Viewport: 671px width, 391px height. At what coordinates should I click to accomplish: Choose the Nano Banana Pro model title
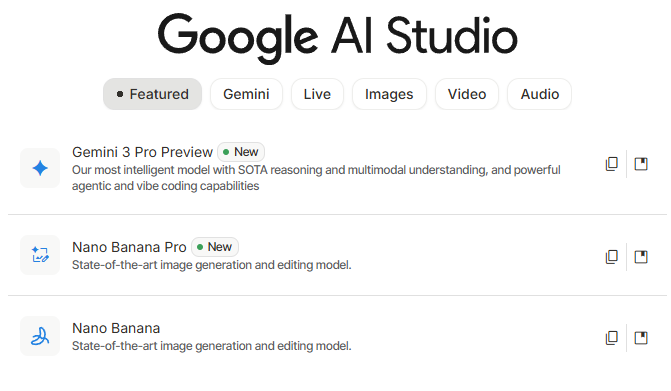click(x=129, y=247)
